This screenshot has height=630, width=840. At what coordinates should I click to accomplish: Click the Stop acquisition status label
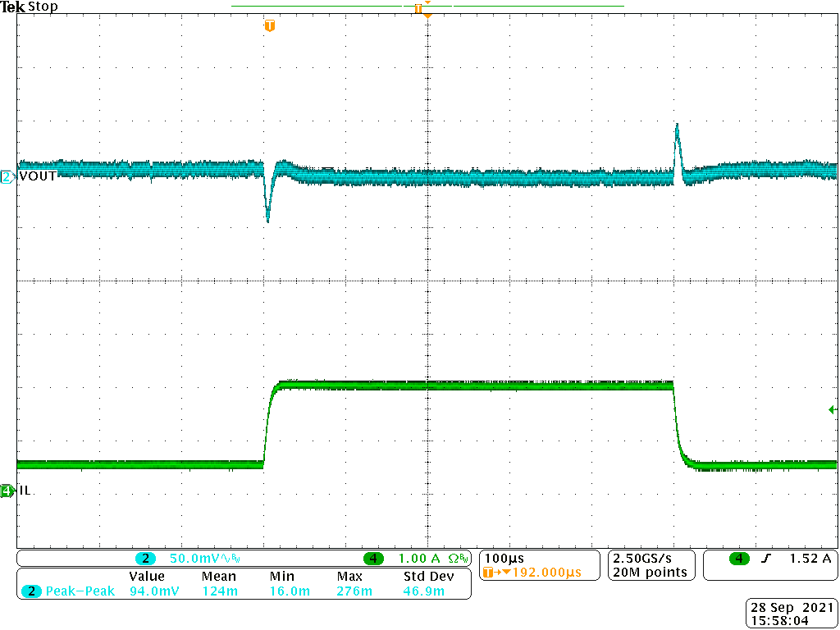[x=43, y=7]
